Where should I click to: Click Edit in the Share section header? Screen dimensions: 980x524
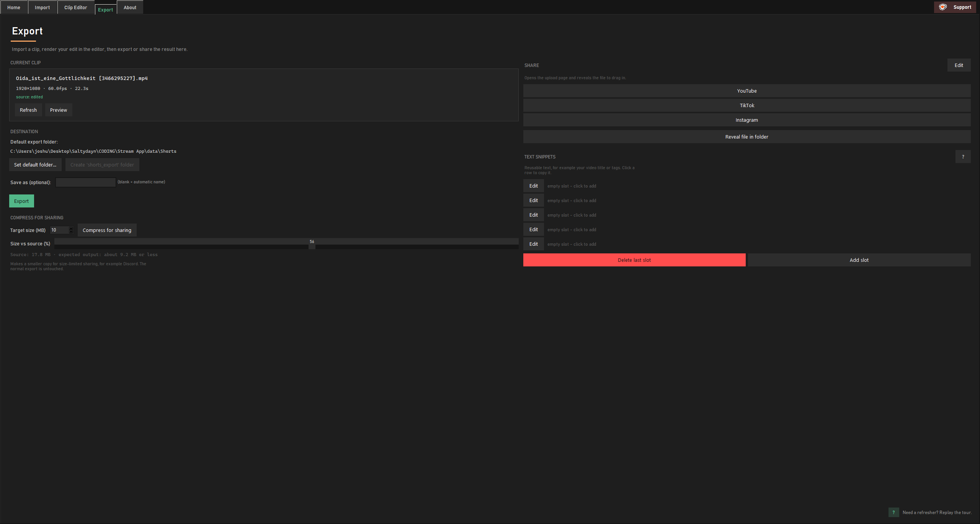point(959,65)
